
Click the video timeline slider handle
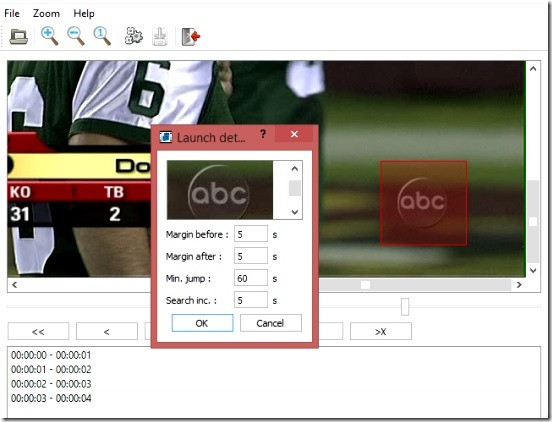(405, 307)
